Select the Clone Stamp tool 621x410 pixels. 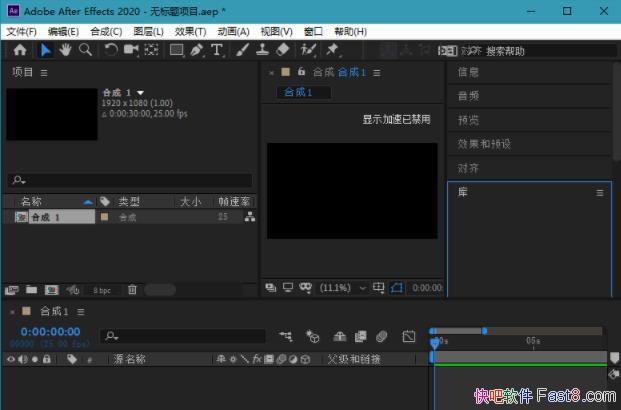coord(262,50)
